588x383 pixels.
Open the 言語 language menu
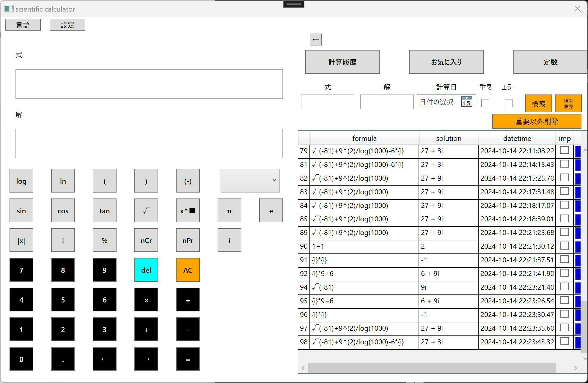[x=23, y=25]
